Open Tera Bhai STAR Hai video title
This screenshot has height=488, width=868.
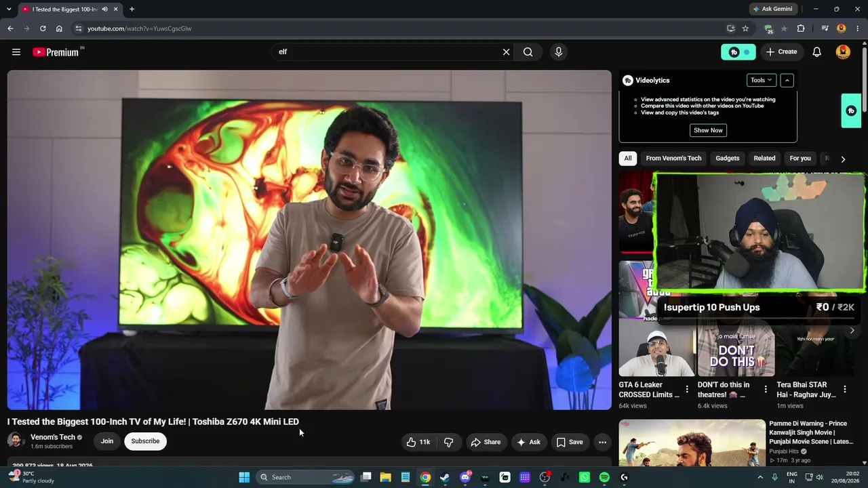806,390
